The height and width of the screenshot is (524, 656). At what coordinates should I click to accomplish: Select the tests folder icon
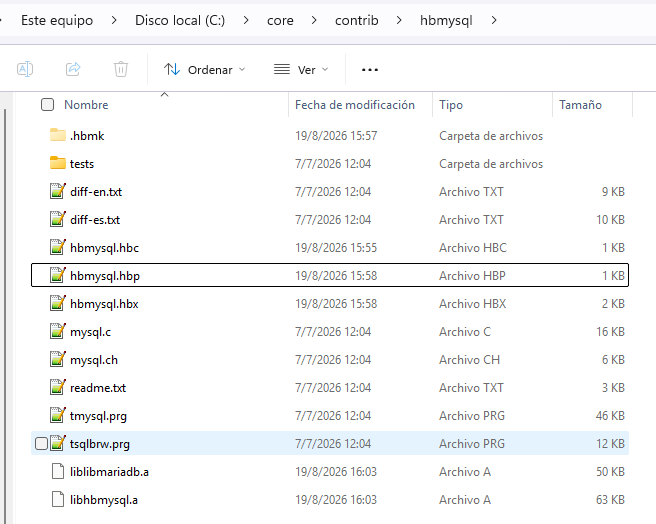coord(58,163)
